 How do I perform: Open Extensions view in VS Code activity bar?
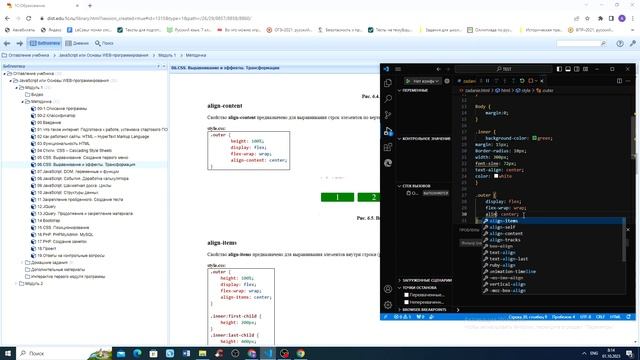pos(388,147)
